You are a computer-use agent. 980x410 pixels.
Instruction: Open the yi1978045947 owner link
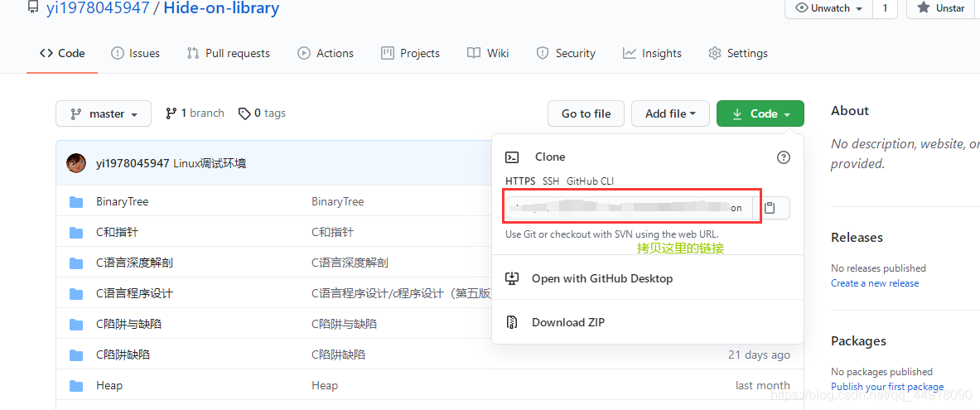click(x=98, y=8)
